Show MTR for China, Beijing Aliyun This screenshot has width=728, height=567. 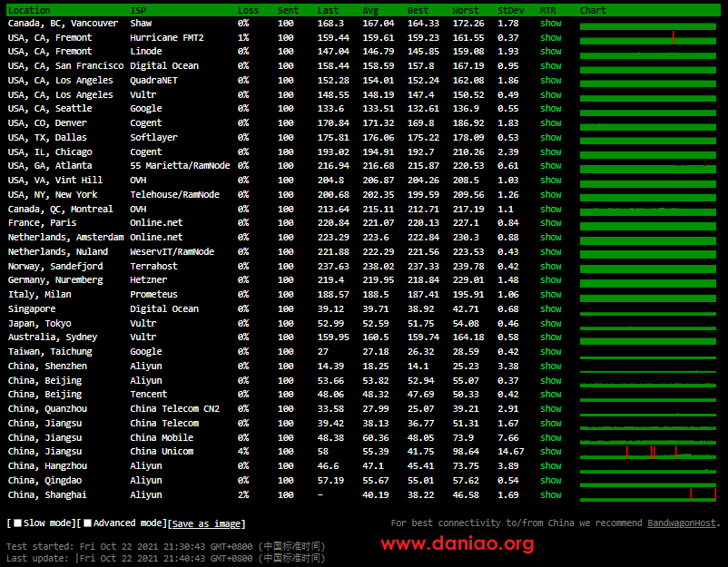click(x=551, y=380)
